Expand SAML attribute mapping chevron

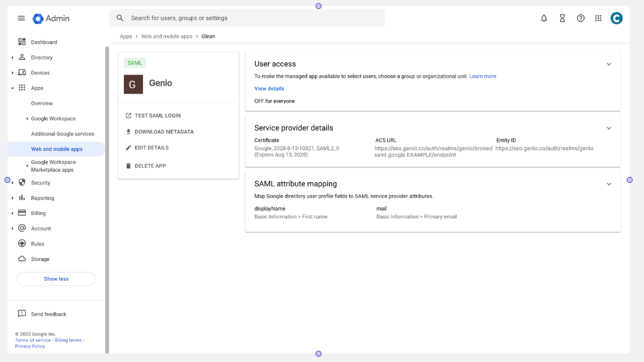pos(609,184)
